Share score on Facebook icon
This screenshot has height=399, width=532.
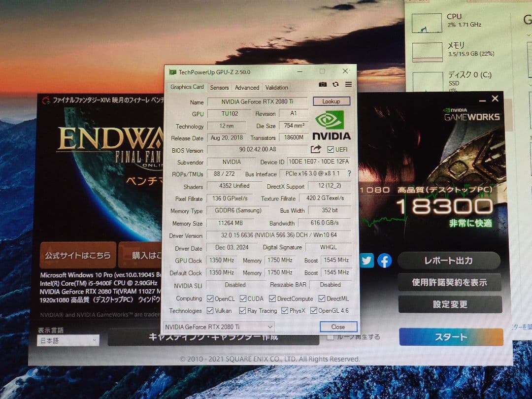point(384,261)
